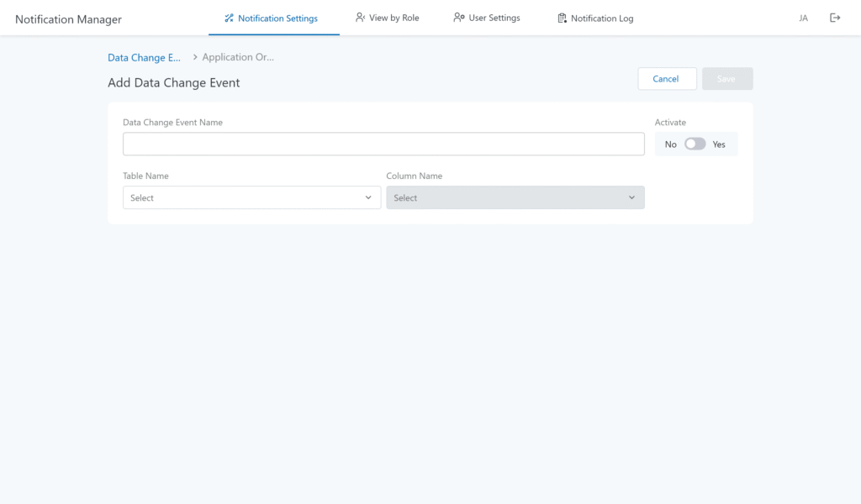Click the breadcrumb separator arrow
This screenshot has height=504, width=861.
195,57
